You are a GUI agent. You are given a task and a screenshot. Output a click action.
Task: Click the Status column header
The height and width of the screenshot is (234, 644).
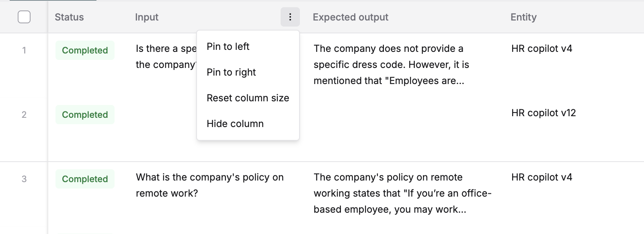pos(69,17)
